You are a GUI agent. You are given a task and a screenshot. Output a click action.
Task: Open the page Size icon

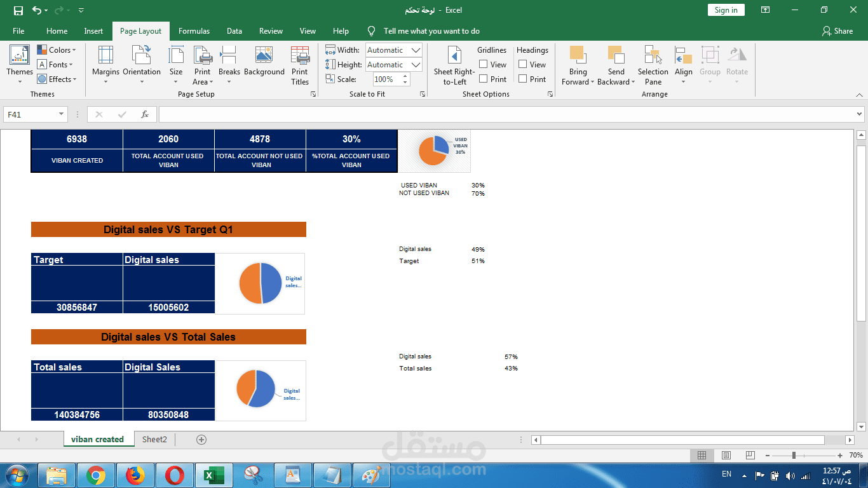click(176, 55)
